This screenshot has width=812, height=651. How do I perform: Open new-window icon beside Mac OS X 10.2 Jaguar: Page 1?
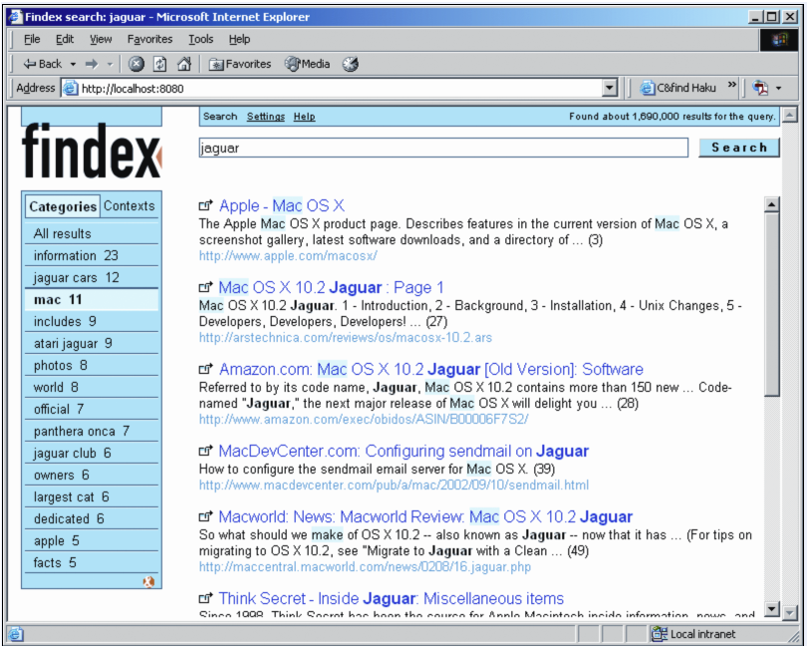[205, 287]
